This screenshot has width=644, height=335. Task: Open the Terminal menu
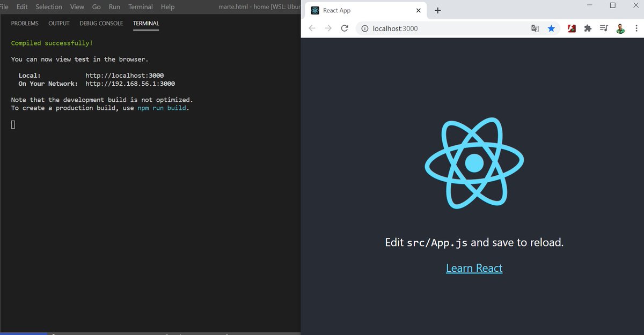pos(141,7)
